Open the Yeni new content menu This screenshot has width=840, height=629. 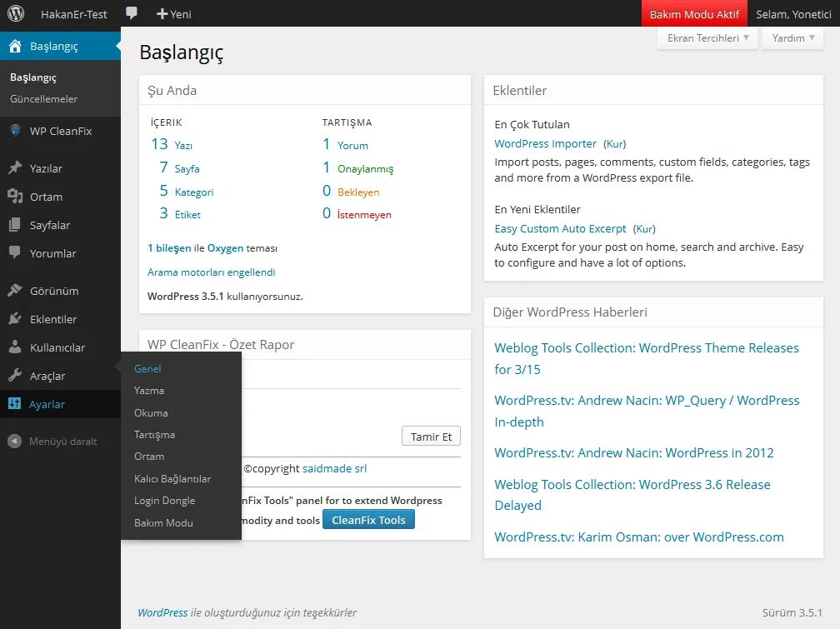coord(173,14)
